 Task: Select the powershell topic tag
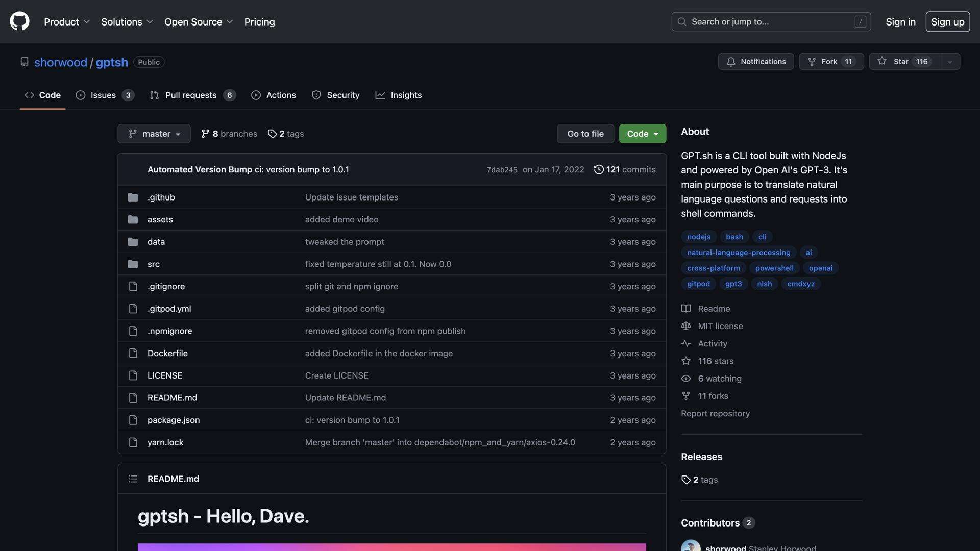[x=774, y=268]
